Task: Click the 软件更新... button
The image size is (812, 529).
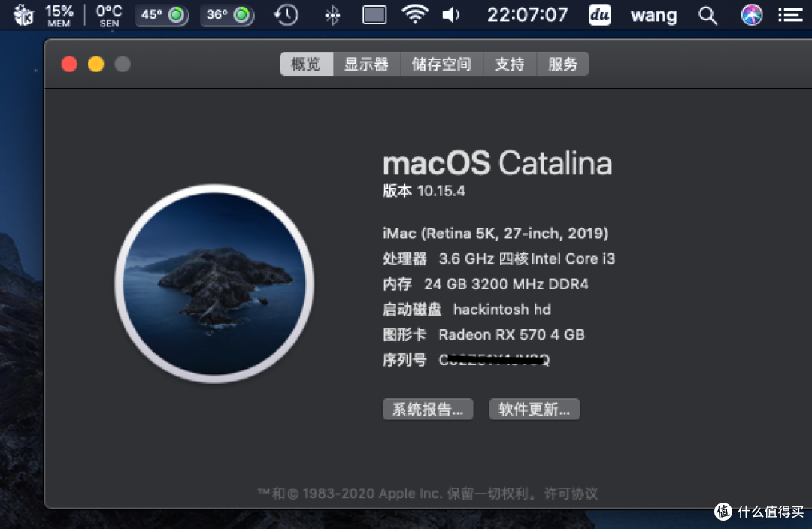Action: [535, 409]
